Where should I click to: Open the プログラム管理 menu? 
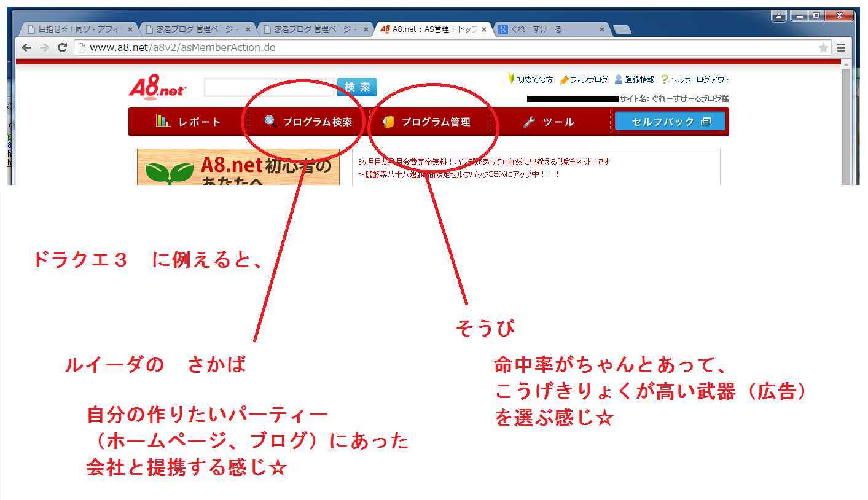coord(429,122)
